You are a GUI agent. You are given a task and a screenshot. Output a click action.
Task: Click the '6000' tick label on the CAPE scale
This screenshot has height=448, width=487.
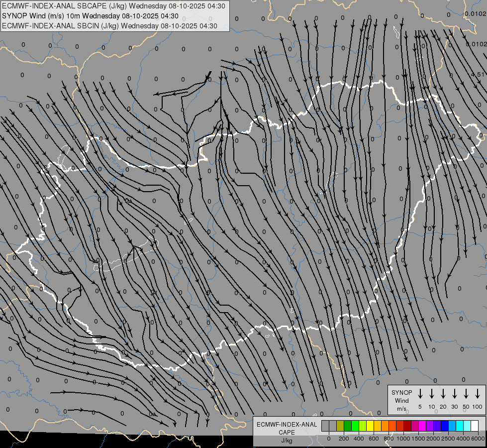pyautogui.click(x=478, y=439)
